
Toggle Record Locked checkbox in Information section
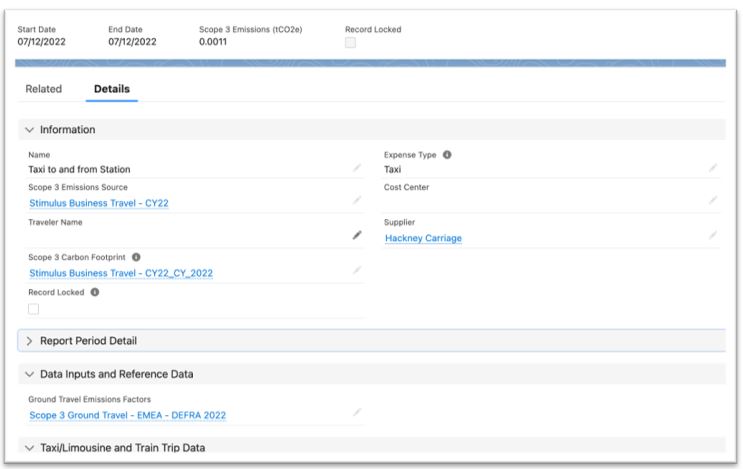(x=34, y=309)
